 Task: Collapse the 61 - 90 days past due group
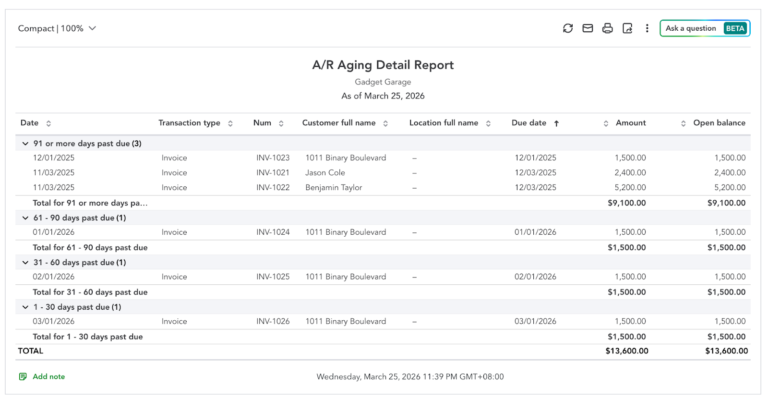(x=25, y=218)
